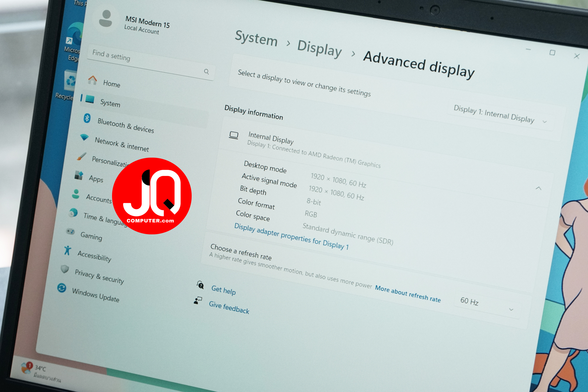Open Display adapter properties for Display 1

point(291,236)
